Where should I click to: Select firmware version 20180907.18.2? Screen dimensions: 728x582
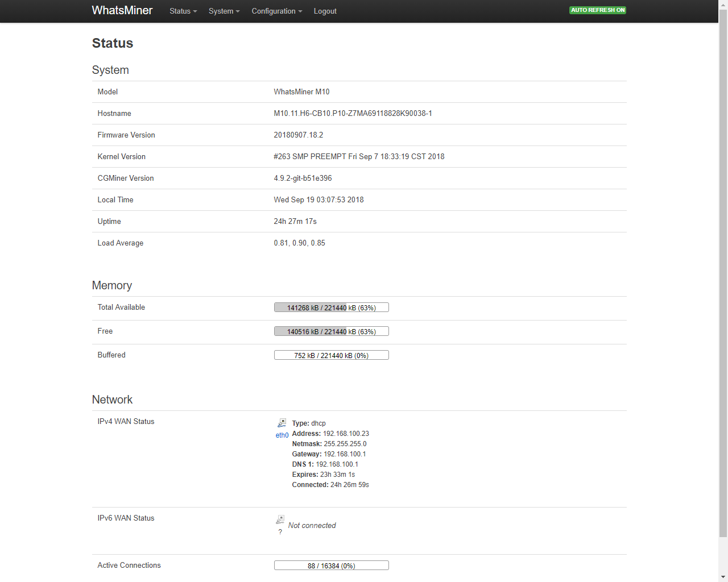299,135
